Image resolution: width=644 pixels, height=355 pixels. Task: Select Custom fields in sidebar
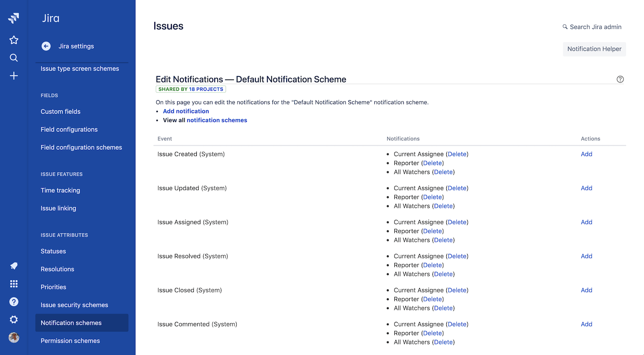[60, 112]
